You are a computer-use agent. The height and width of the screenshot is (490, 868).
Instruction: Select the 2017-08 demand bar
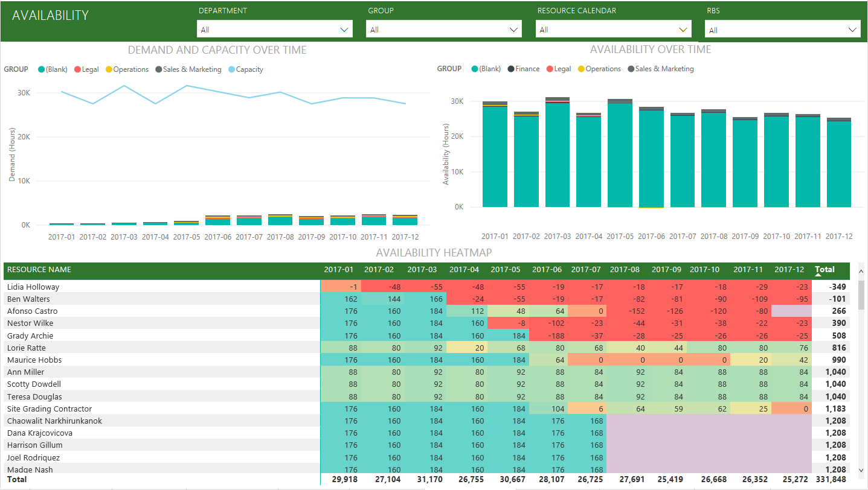click(x=280, y=220)
